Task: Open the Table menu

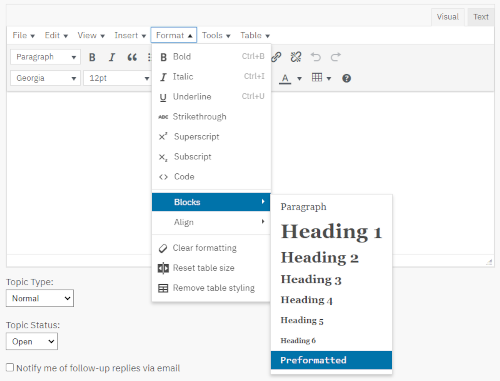Action: pos(255,35)
